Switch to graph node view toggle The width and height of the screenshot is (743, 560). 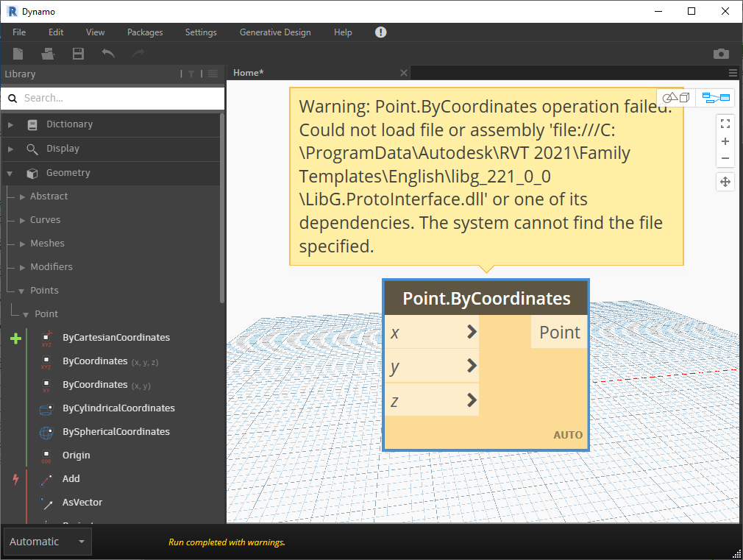click(715, 97)
